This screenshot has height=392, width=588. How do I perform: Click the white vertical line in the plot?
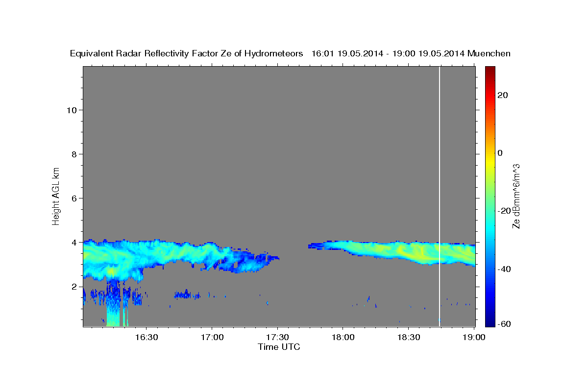coord(440,196)
